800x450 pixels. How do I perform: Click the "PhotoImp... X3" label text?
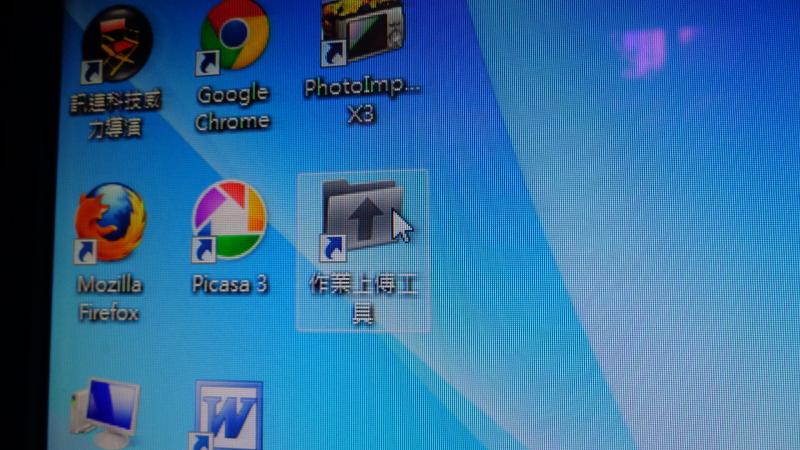pyautogui.click(x=362, y=100)
